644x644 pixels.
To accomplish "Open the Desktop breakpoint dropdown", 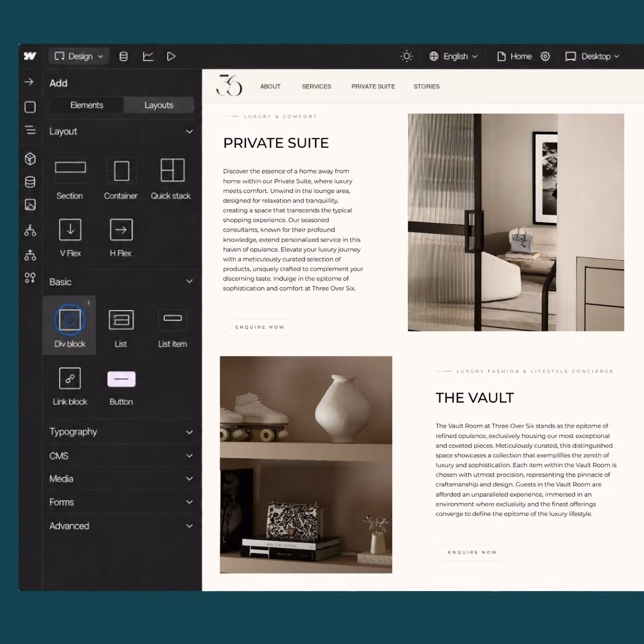I will pos(592,56).
